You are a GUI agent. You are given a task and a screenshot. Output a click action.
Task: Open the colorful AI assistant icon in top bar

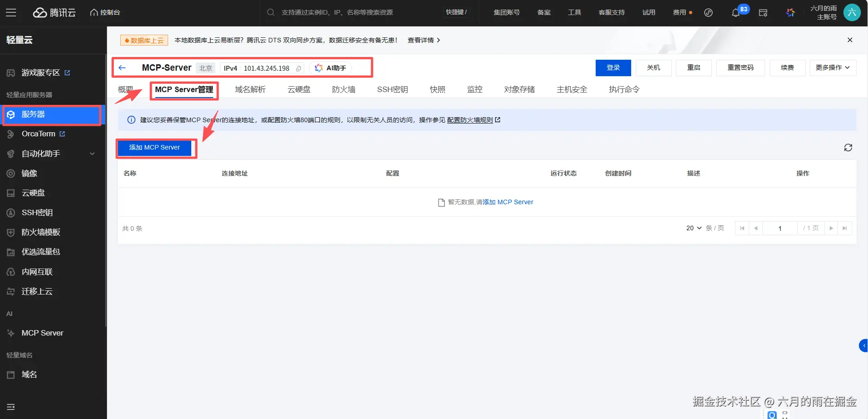tap(791, 12)
